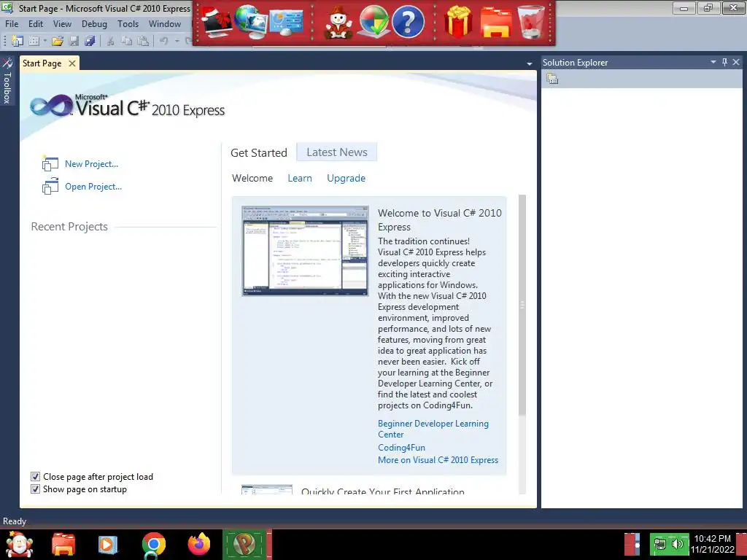Open the Solution Explorer window position dropdown
747x560 pixels.
[713, 62]
